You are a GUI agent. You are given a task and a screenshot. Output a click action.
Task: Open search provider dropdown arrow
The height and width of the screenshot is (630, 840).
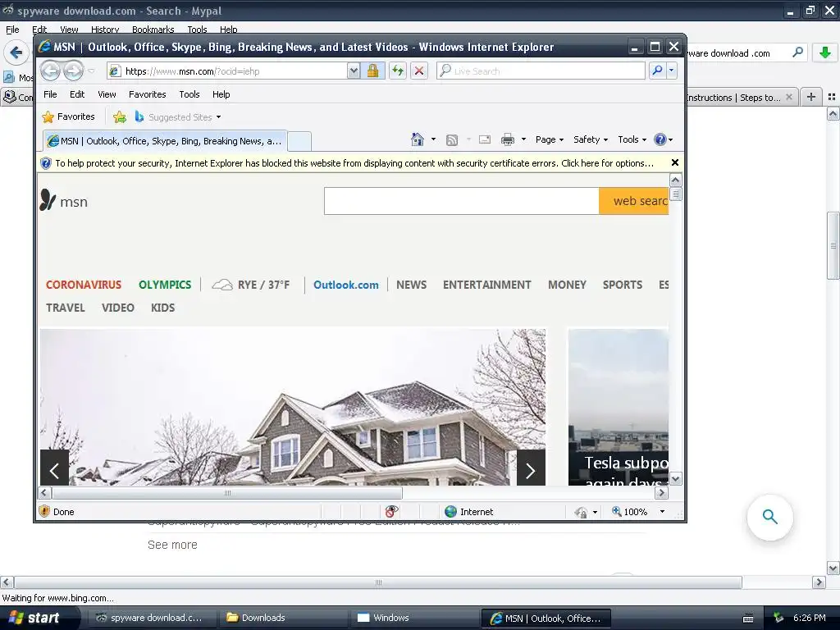(671, 71)
